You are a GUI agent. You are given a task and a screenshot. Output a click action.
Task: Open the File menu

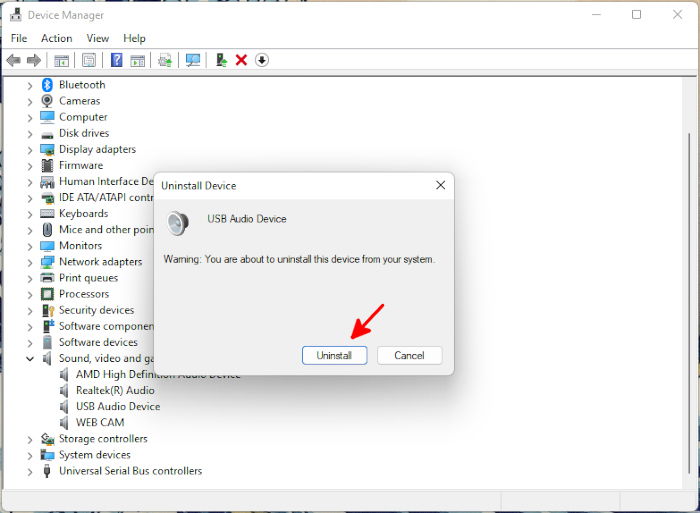click(19, 38)
